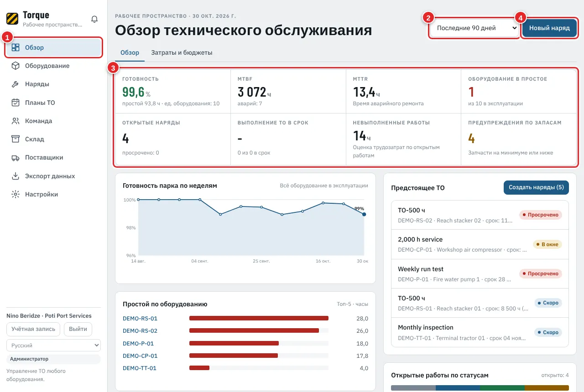Click the Поставщики truck icon

[x=16, y=158]
